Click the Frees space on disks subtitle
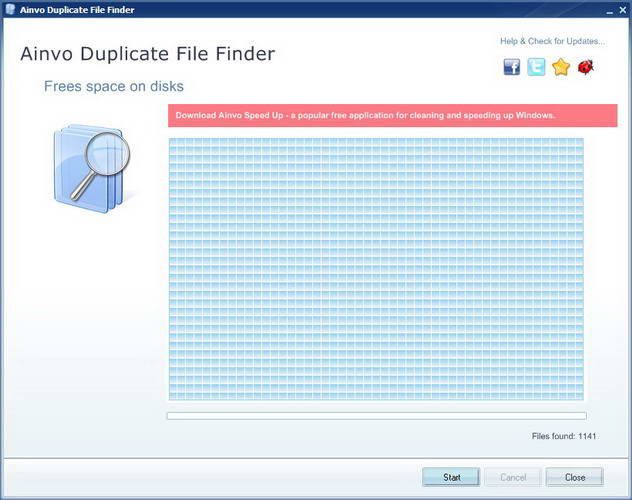The width and height of the screenshot is (632, 500). (114, 86)
